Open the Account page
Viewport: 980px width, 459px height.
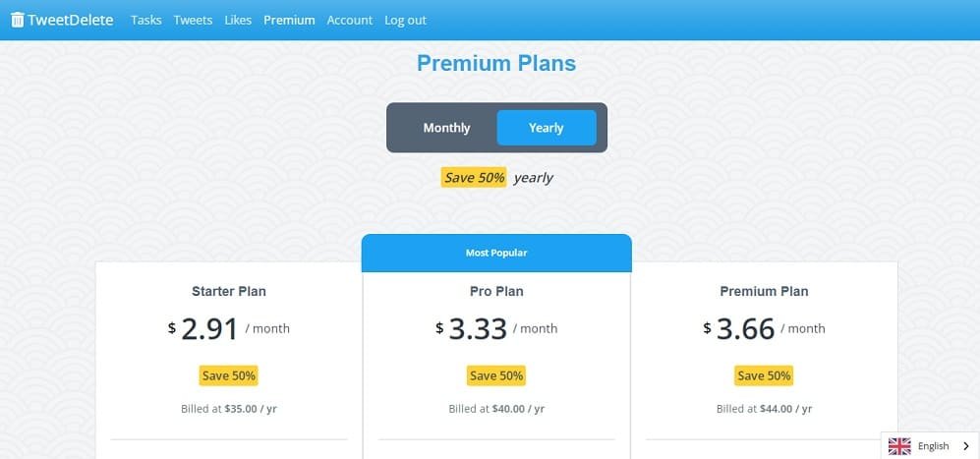pyautogui.click(x=349, y=20)
